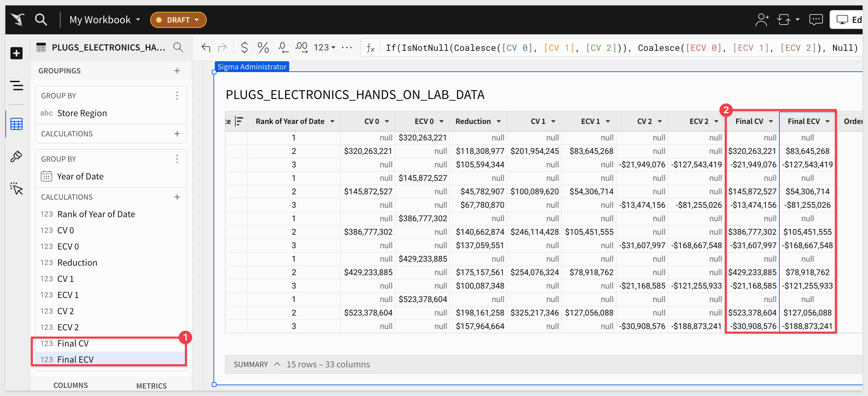
Task: Add a new grouping with plus button
Action: [x=177, y=71]
